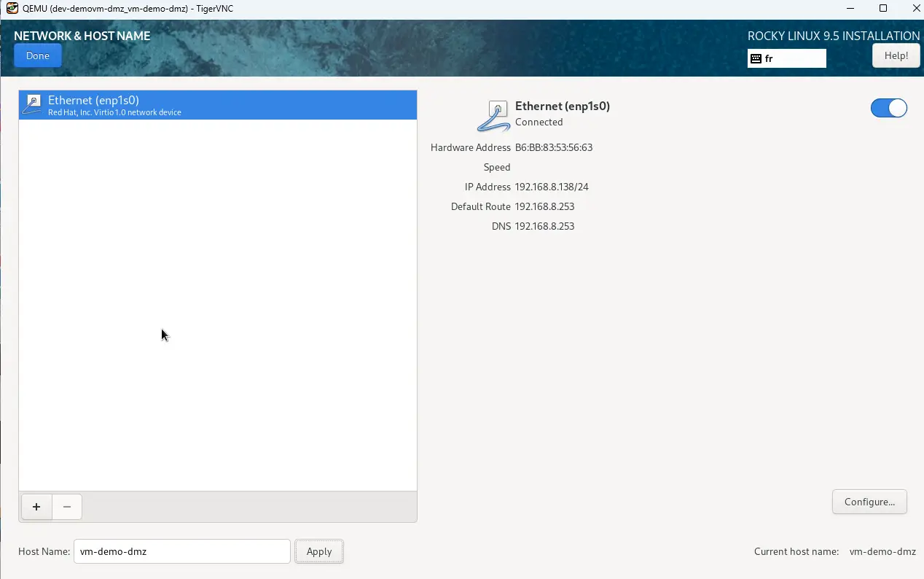Apply the host name change

pyautogui.click(x=318, y=551)
